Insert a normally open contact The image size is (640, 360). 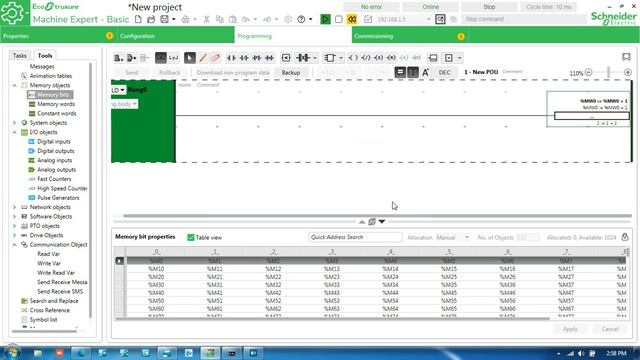tap(231, 58)
